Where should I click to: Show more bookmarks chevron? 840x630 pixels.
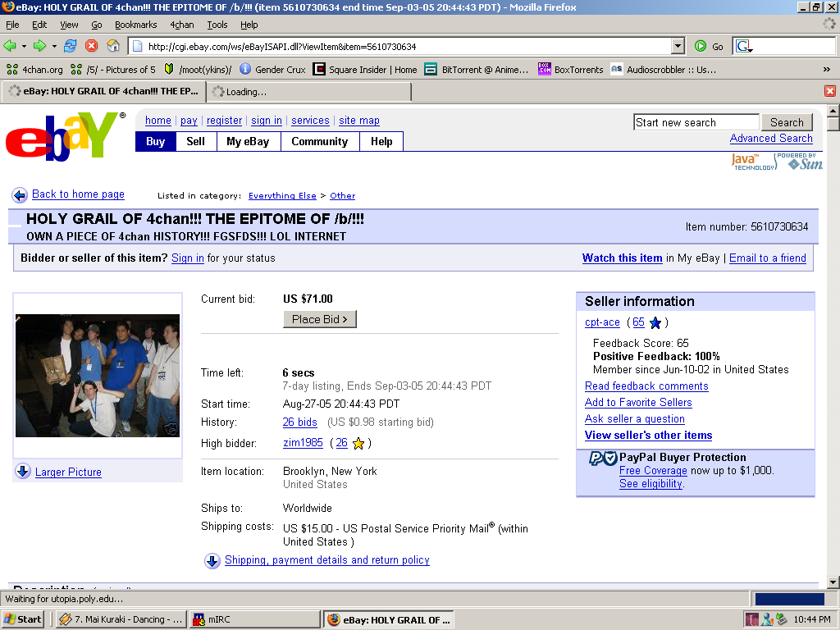click(827, 70)
